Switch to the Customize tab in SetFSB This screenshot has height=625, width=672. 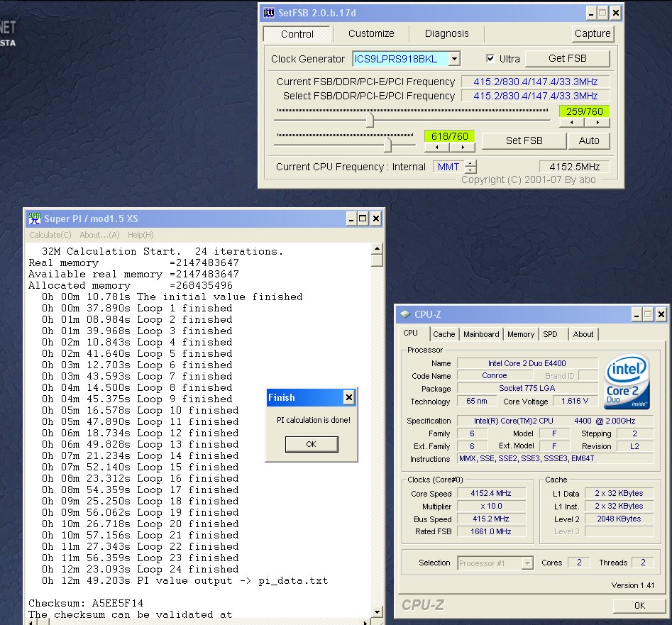tap(371, 33)
